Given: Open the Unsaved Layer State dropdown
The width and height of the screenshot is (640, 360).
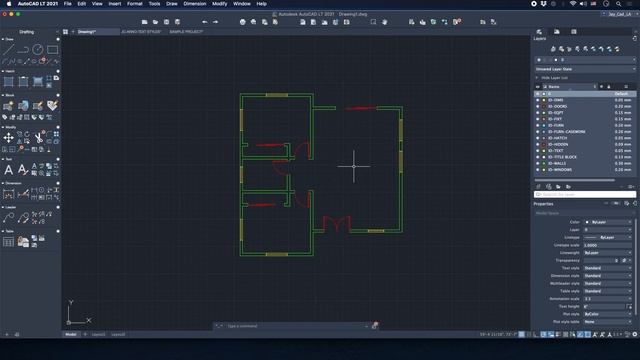Looking at the screenshot, I should pos(585,69).
